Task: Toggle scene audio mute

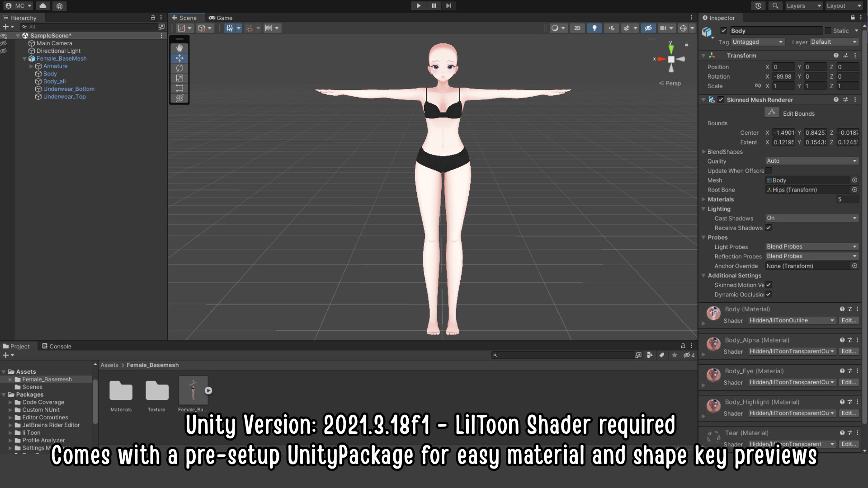Action: point(611,28)
